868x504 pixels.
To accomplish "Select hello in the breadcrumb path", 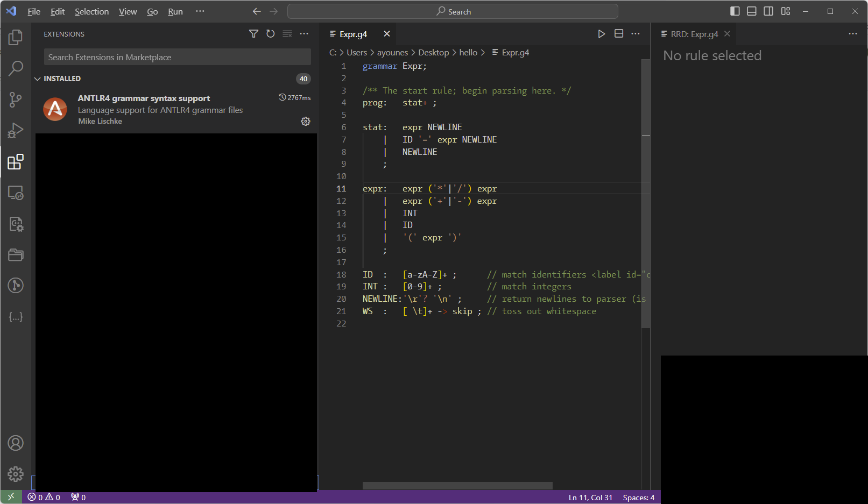I will pyautogui.click(x=468, y=52).
